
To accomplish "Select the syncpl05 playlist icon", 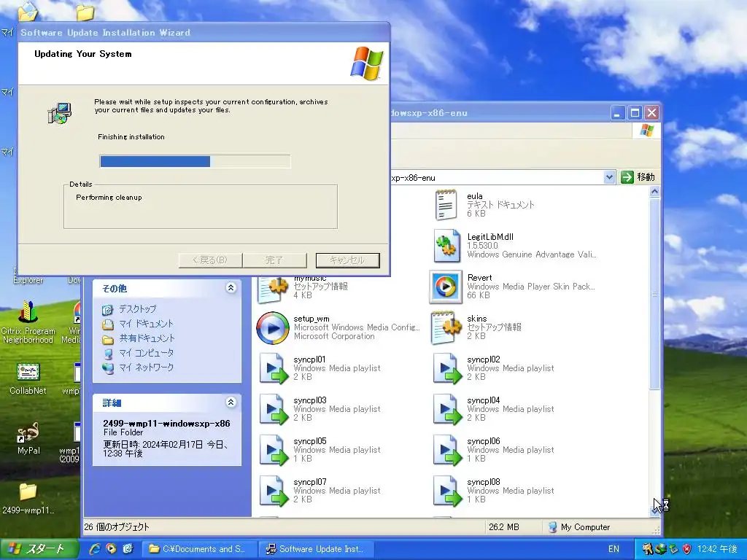I will [274, 450].
